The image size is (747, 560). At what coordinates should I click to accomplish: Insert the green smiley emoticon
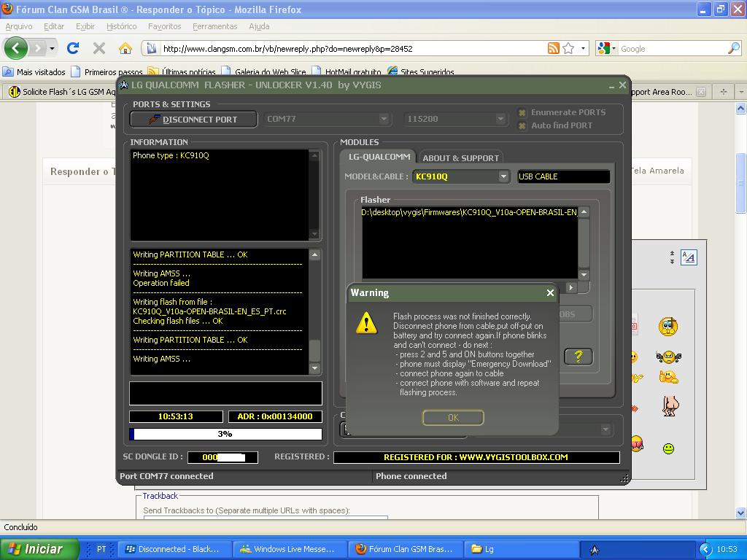(668, 448)
